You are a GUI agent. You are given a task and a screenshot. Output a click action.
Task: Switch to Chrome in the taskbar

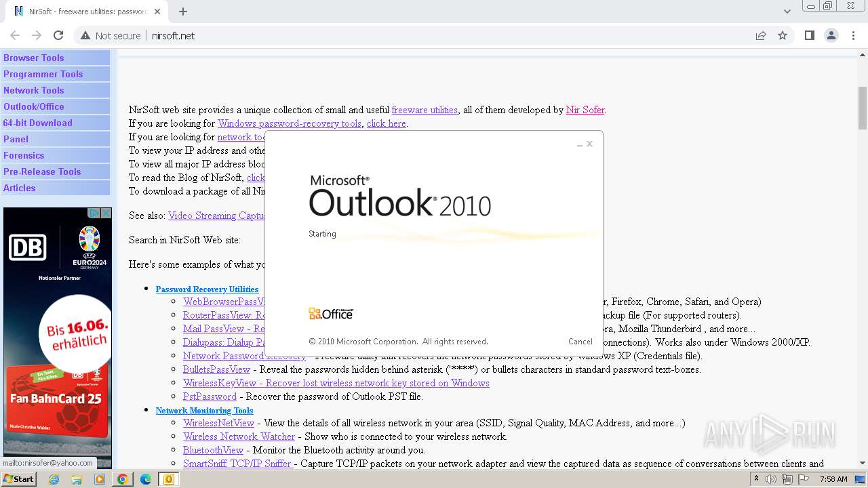(123, 479)
